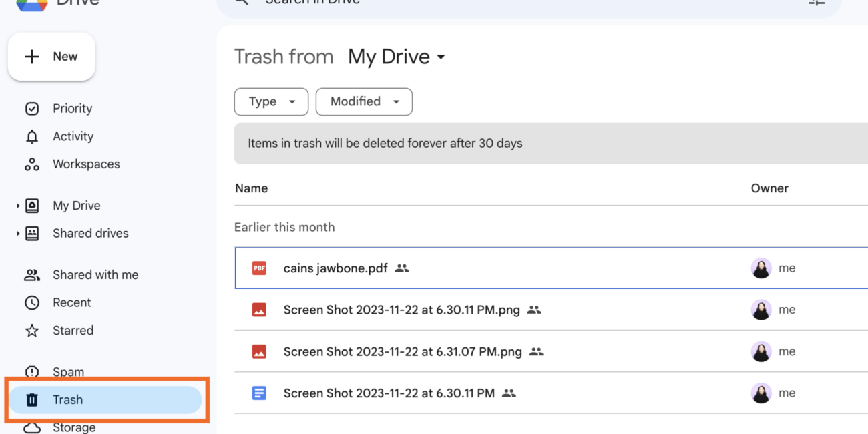Click the Trash bin icon in sidebar
868x434 pixels.
coord(31,400)
